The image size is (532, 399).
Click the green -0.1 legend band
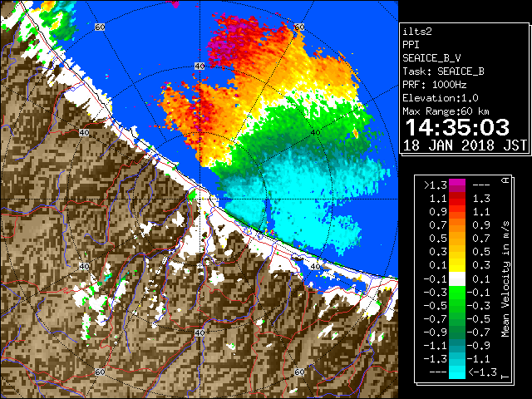pos(457,293)
